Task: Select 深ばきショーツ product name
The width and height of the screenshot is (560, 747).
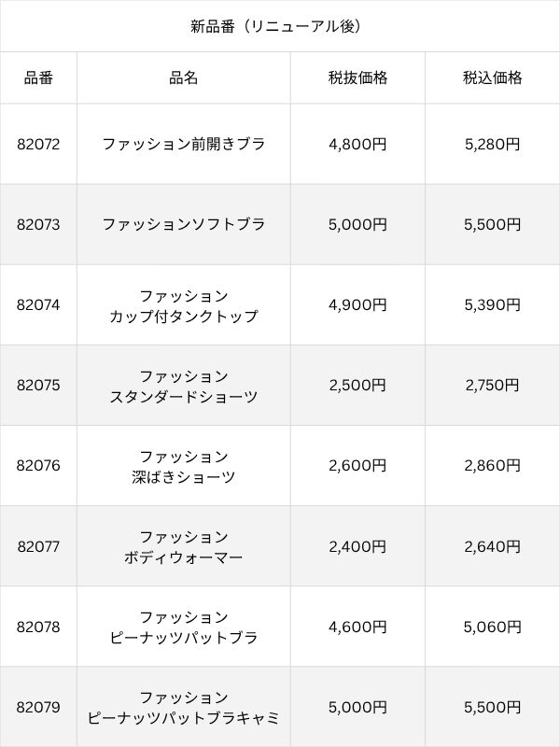Action: pos(183,476)
